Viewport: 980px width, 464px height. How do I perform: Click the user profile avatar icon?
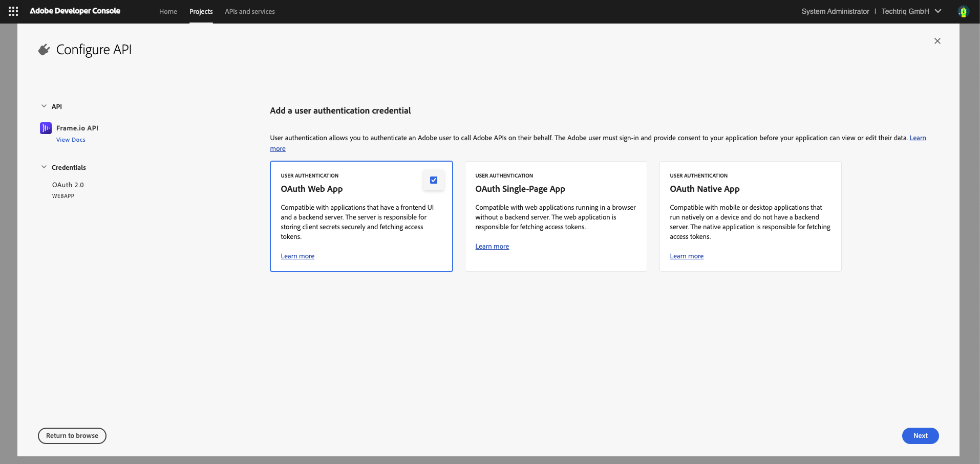click(963, 11)
